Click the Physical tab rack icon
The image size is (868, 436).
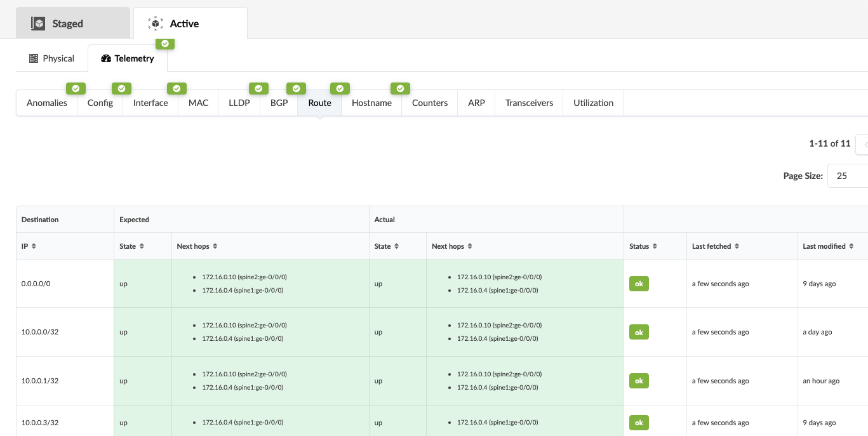(x=34, y=58)
